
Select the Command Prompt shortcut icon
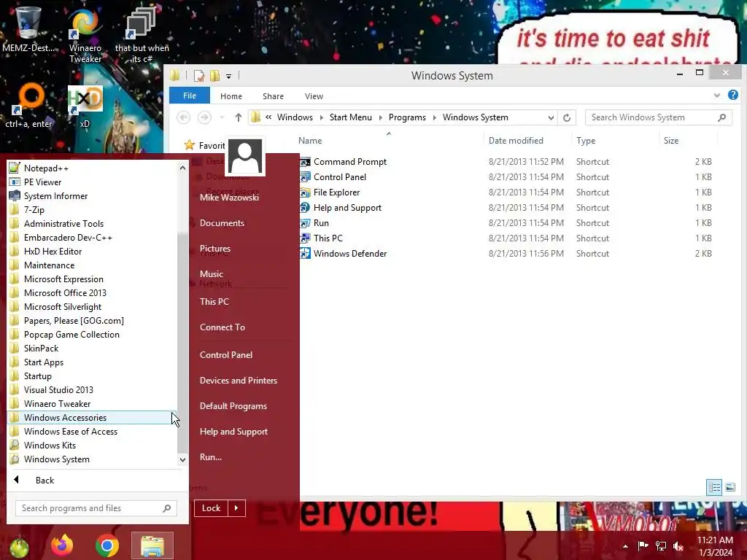tap(305, 162)
